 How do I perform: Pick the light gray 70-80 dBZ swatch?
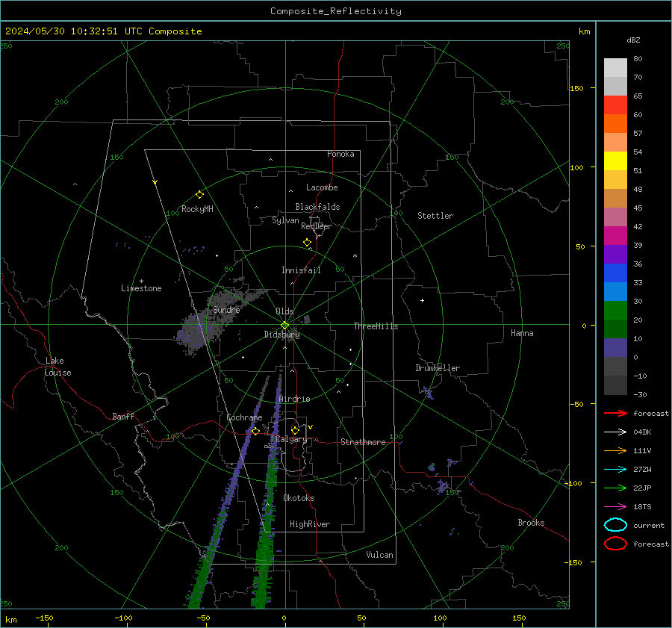[615, 68]
